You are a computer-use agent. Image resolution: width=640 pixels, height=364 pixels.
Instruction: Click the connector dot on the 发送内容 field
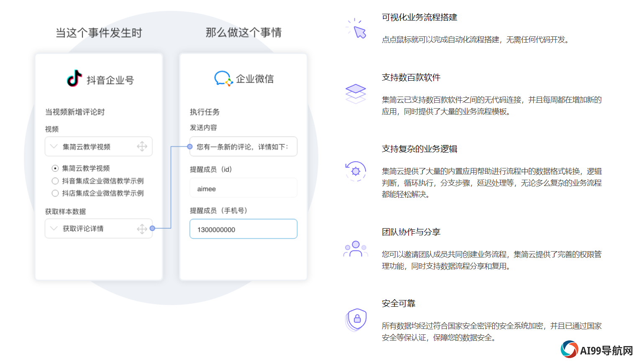(189, 147)
